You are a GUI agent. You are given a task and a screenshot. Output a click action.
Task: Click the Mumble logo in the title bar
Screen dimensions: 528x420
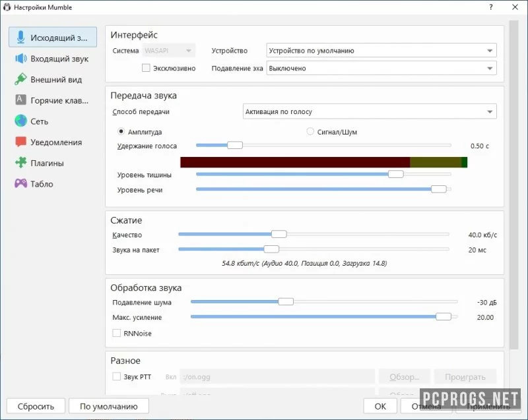pyautogui.click(x=7, y=7)
